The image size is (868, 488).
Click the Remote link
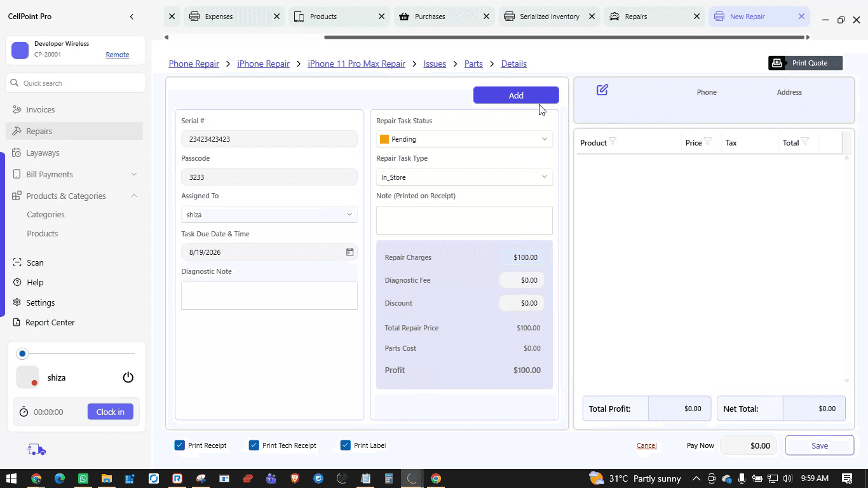[118, 55]
